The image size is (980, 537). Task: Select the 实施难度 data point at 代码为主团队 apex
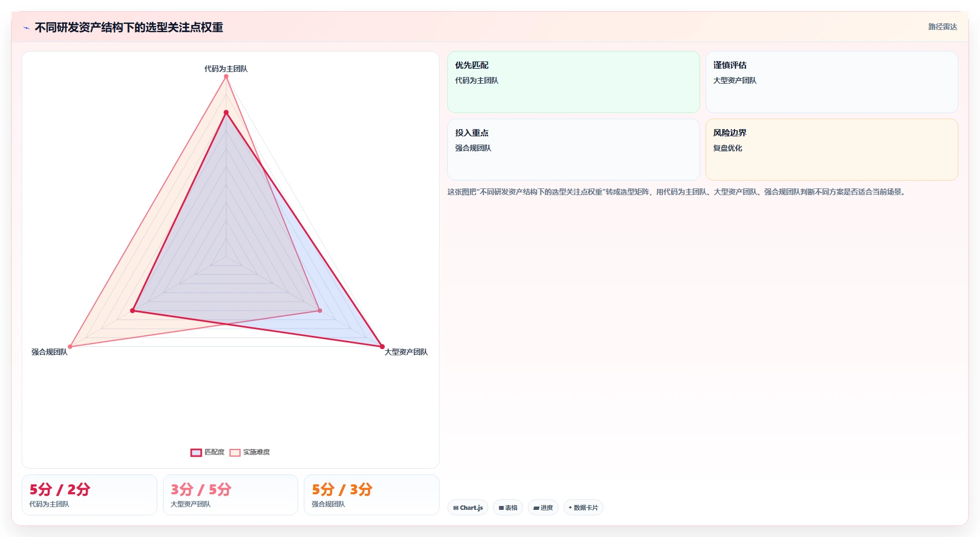[x=226, y=76]
